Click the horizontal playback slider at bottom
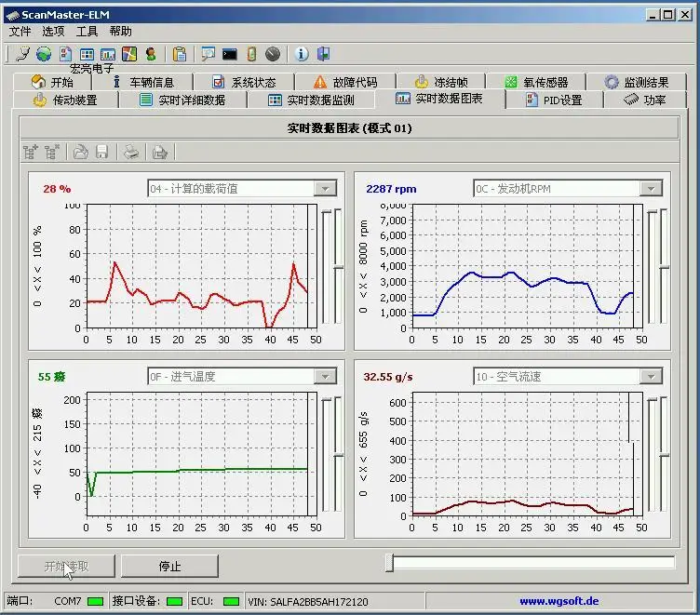 (x=531, y=563)
